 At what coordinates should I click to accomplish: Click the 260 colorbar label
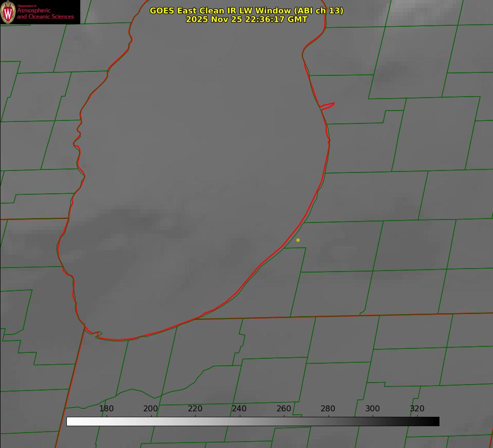[x=283, y=408]
